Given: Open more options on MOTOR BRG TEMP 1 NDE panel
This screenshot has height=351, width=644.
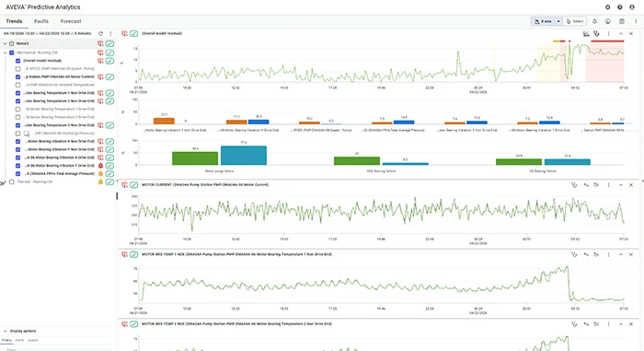Looking at the screenshot, I should coord(609,254).
